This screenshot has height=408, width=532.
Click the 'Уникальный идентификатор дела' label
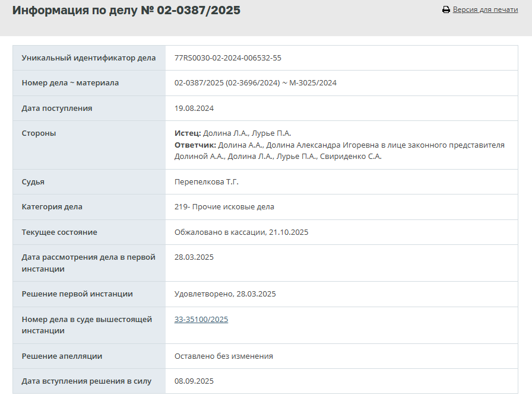coord(88,58)
